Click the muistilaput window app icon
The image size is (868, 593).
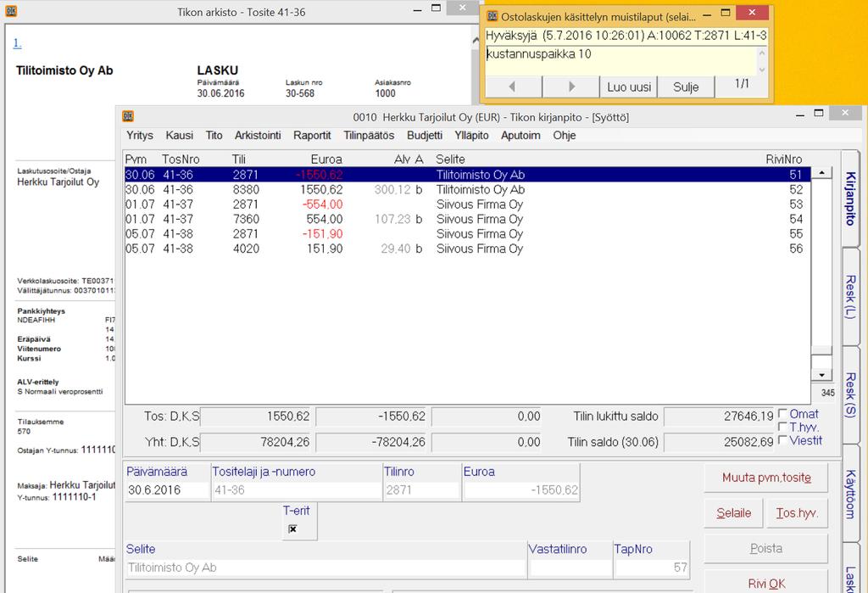click(x=492, y=15)
